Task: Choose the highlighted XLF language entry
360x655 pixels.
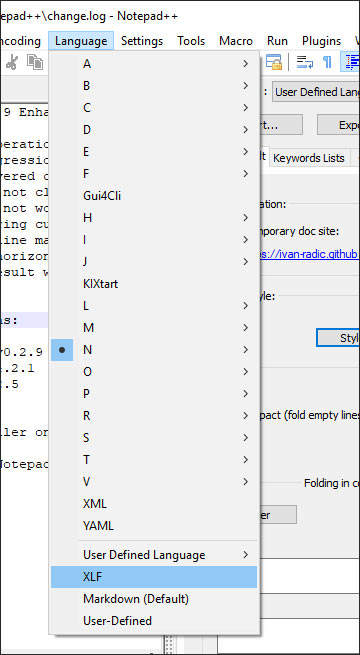Action: [x=154, y=577]
